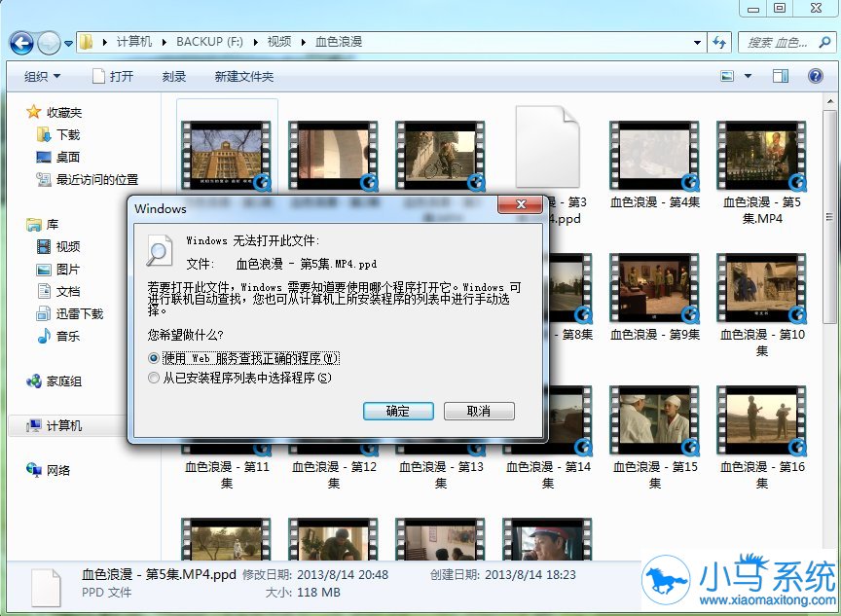
Task: Select 库 in the navigation pane
Action: [43, 224]
